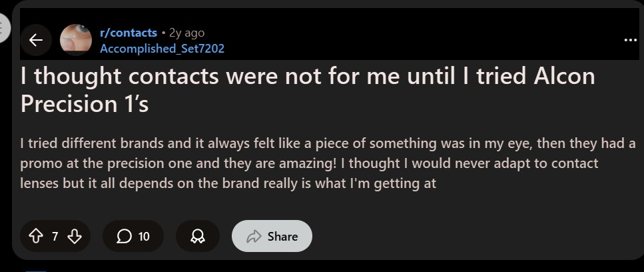Image resolution: width=644 pixels, height=272 pixels.
Task: Click the word 'Alcon' in the title
Action: pos(564,77)
